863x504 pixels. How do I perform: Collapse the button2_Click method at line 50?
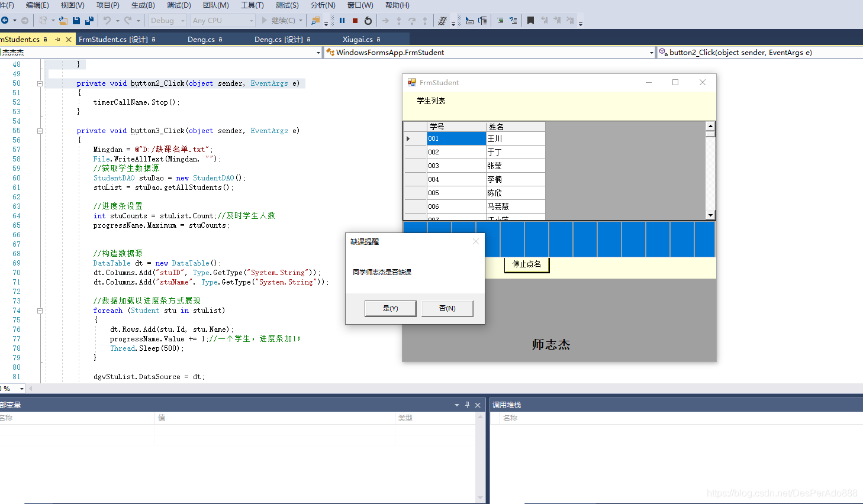pos(40,83)
